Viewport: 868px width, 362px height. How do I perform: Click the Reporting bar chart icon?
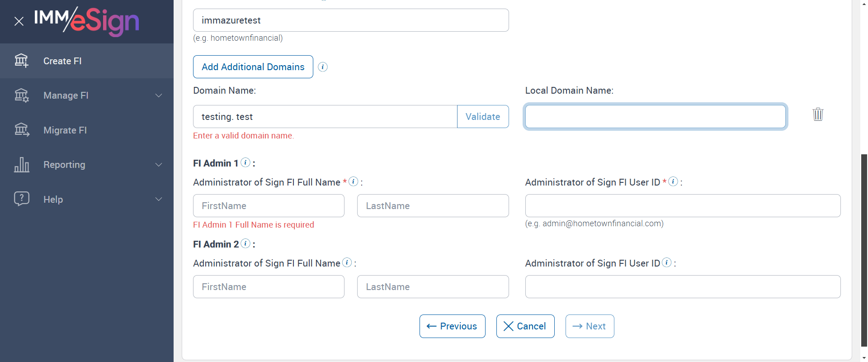click(22, 165)
